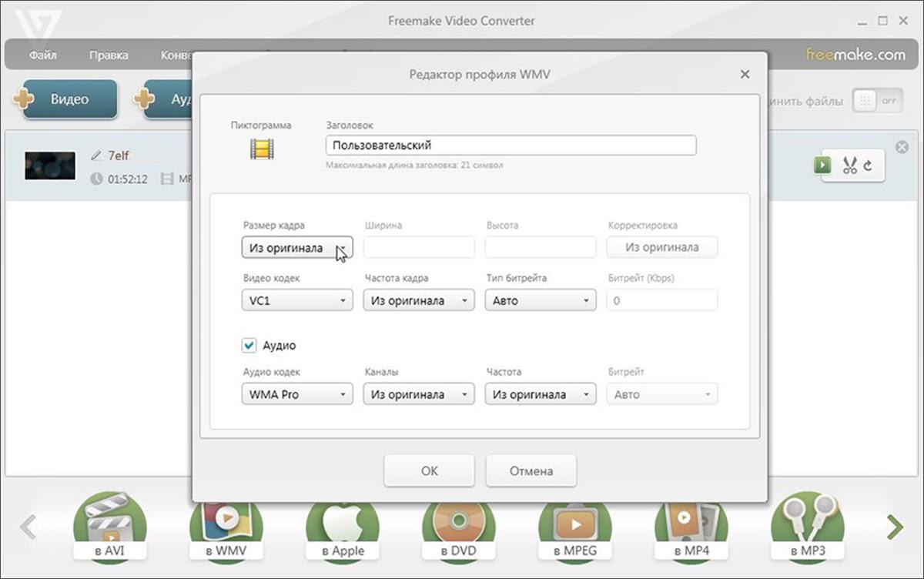Click the OK button in profile editor
Viewport: 924px width, 579px height.
[x=429, y=470]
